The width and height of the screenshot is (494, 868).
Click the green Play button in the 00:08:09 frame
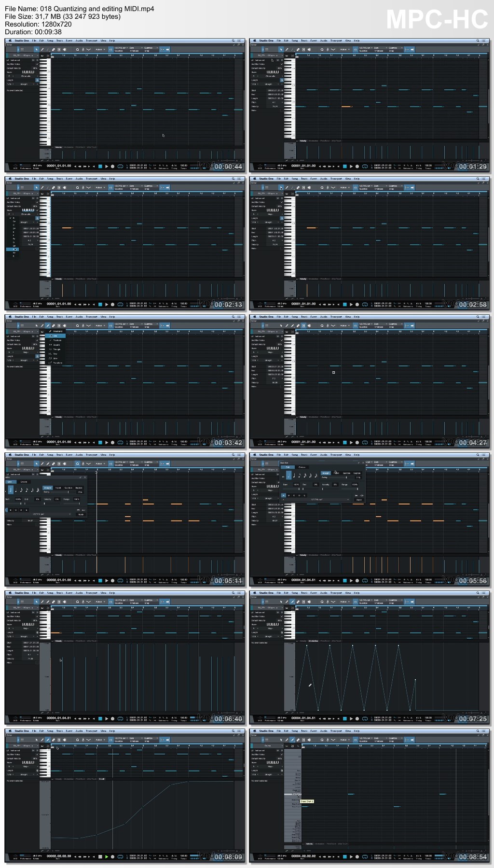point(107,857)
